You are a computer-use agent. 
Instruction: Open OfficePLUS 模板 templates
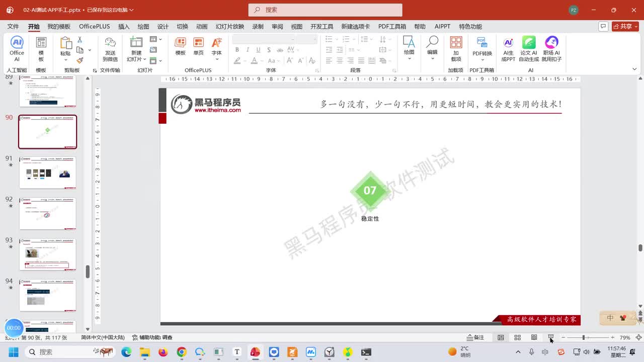point(180,46)
